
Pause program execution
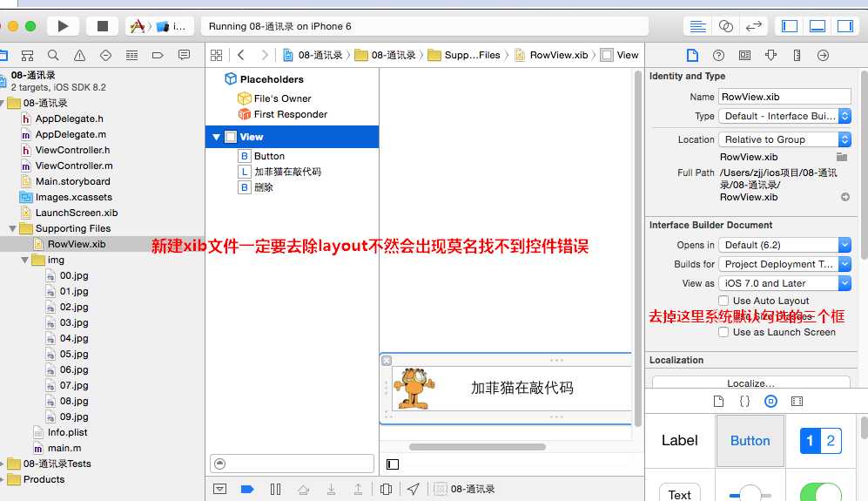tap(275, 489)
